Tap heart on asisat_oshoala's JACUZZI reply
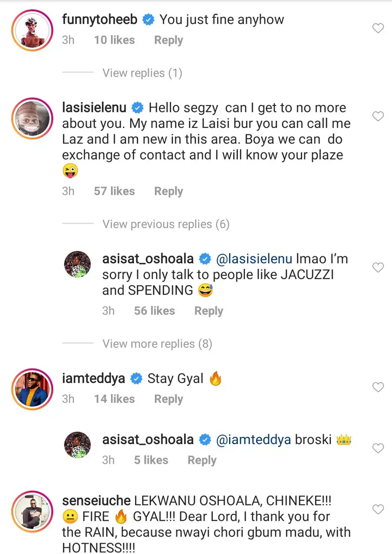392x554 pixels. point(378,267)
